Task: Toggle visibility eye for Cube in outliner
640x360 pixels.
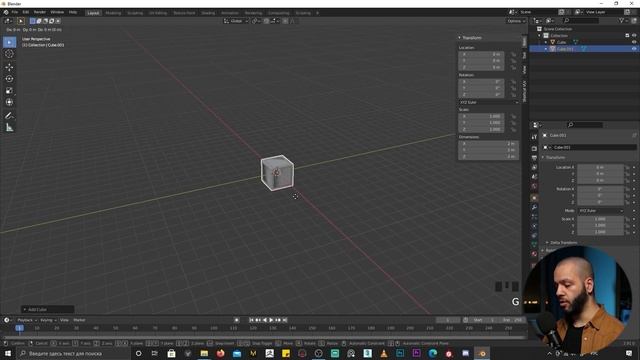Action: click(634, 42)
